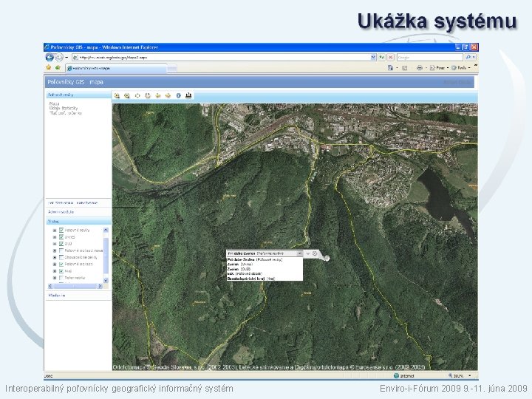Screen dimensions: 532x399
Task: Open the command bar overflow chevron
Action: (475, 66)
